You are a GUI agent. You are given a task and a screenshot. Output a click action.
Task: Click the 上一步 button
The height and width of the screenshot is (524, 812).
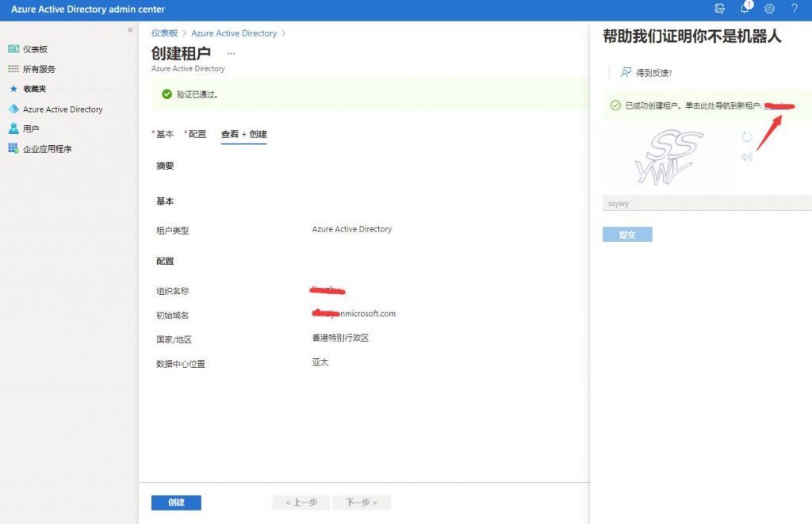(x=301, y=503)
